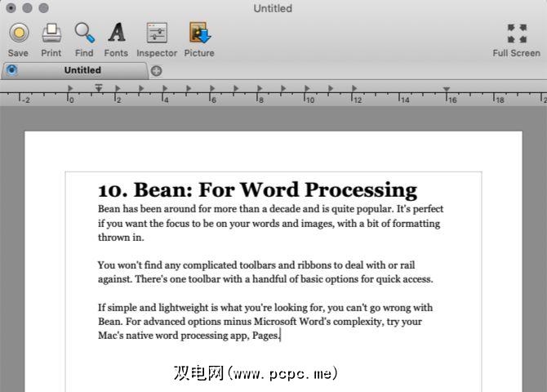Click the line "thrown in."
Image resolution: width=547 pixels, height=392 pixels.
click(x=121, y=238)
